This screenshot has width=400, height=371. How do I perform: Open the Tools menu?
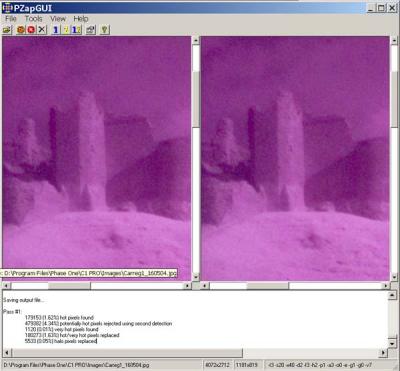34,19
